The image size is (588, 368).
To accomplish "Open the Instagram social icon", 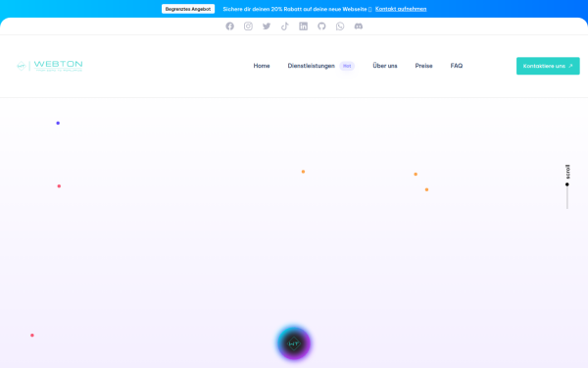I will [248, 26].
